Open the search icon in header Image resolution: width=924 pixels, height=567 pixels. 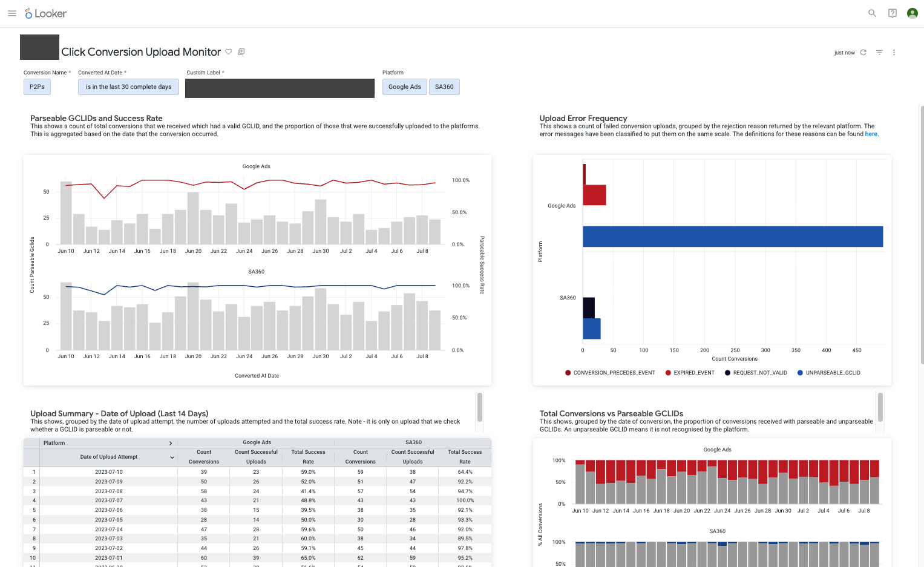click(872, 13)
